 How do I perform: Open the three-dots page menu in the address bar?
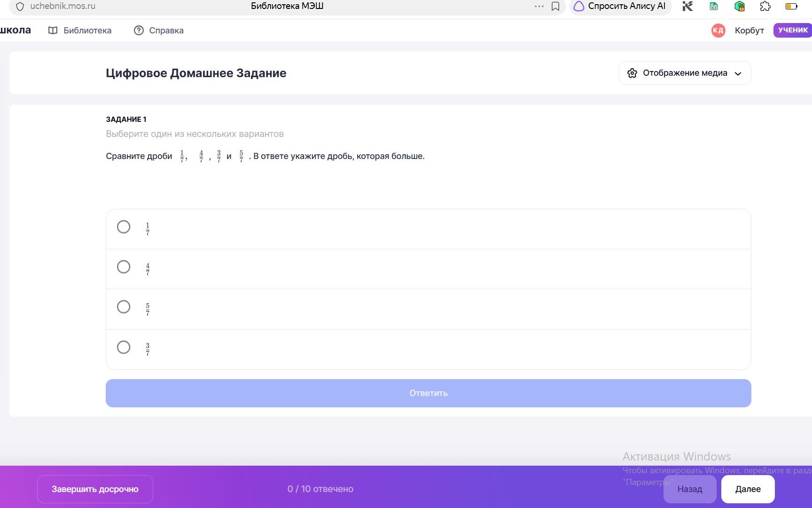539,7
